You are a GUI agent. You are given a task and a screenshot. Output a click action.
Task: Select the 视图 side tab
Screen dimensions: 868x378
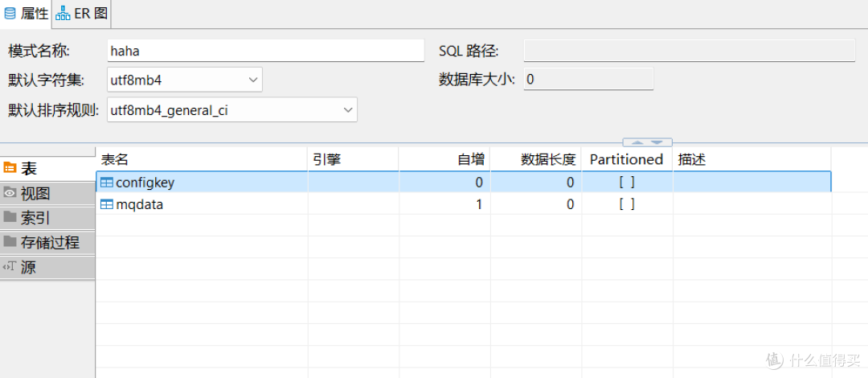click(x=47, y=194)
